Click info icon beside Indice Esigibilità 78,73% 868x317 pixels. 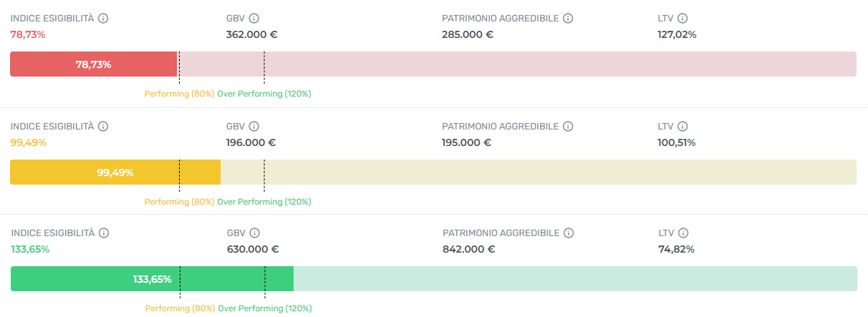point(102,19)
